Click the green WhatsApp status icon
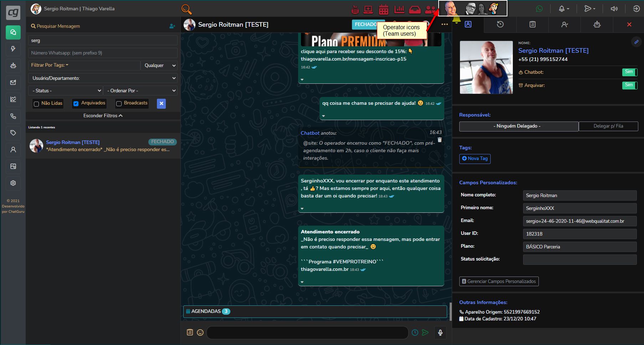644x345 pixels. coord(539,9)
